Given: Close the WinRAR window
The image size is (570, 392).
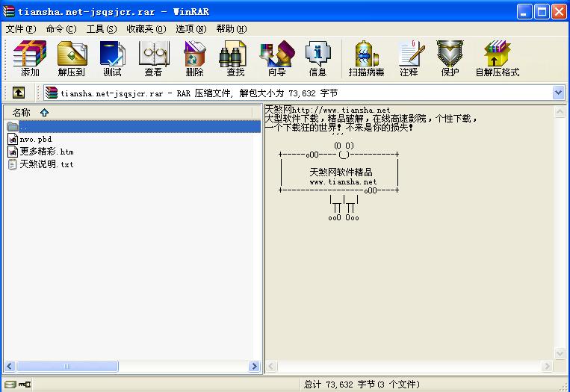Looking at the screenshot, I should tap(559, 12).
